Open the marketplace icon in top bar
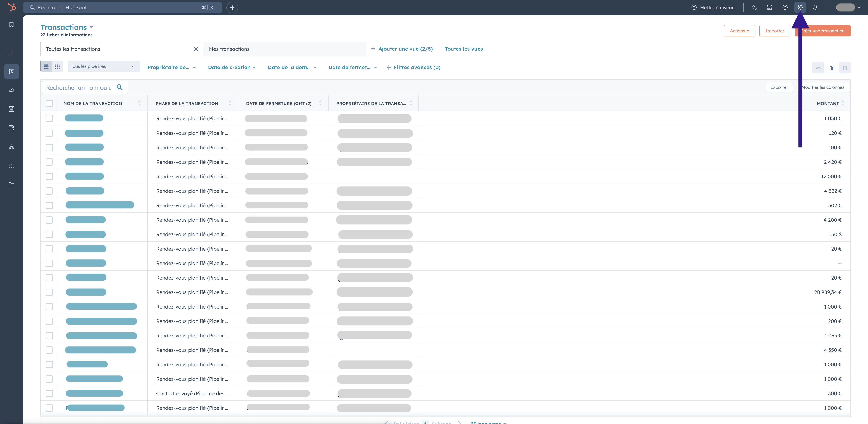The height and width of the screenshot is (424, 868). [770, 7]
